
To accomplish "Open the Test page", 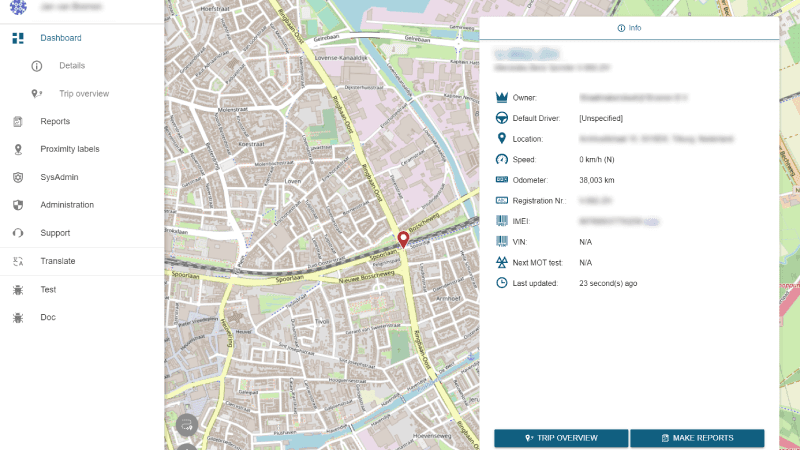I will pyautogui.click(x=48, y=289).
